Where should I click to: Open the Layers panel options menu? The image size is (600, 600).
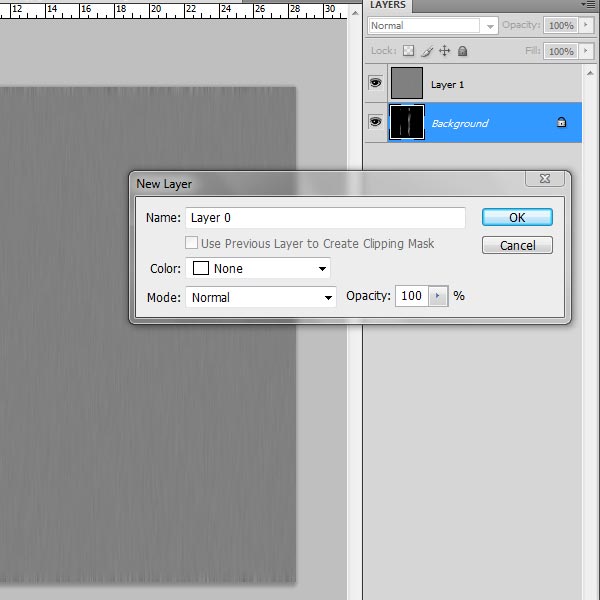coord(588,5)
